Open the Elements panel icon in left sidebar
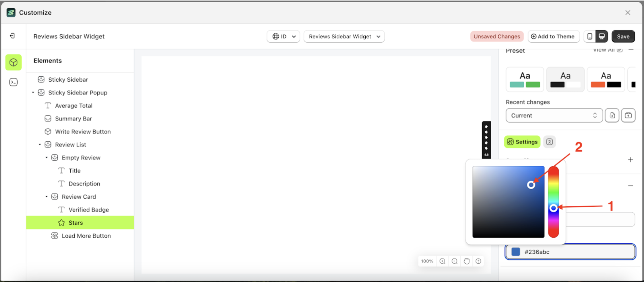 click(x=13, y=62)
